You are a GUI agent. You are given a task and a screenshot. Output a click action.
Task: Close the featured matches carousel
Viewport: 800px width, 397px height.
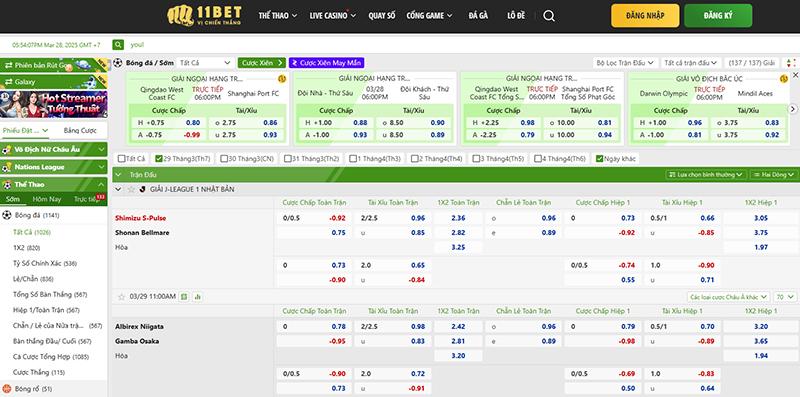coord(795,76)
